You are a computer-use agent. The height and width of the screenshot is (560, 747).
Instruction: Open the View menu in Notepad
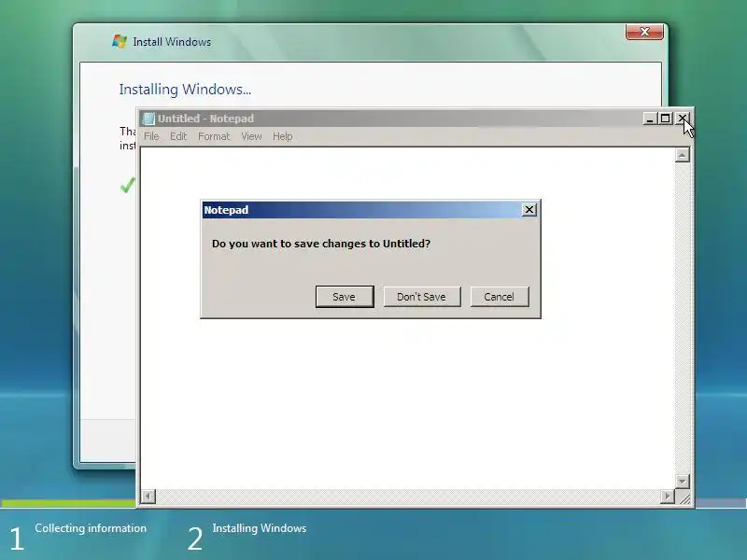click(251, 136)
